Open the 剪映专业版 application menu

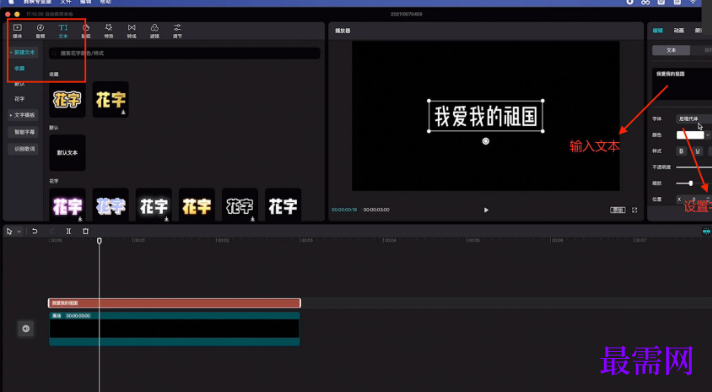pyautogui.click(x=38, y=2)
